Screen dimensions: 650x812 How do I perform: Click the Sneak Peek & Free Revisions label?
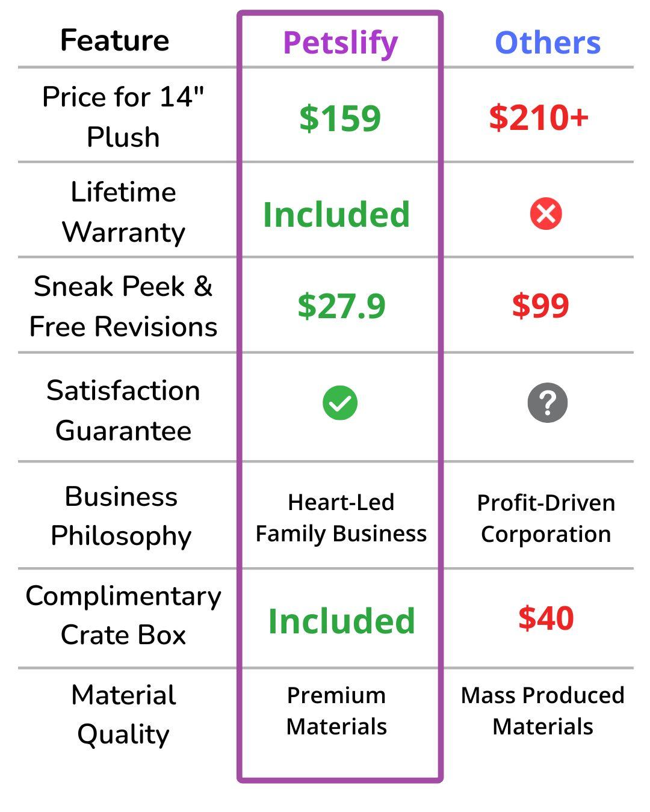[123, 306]
